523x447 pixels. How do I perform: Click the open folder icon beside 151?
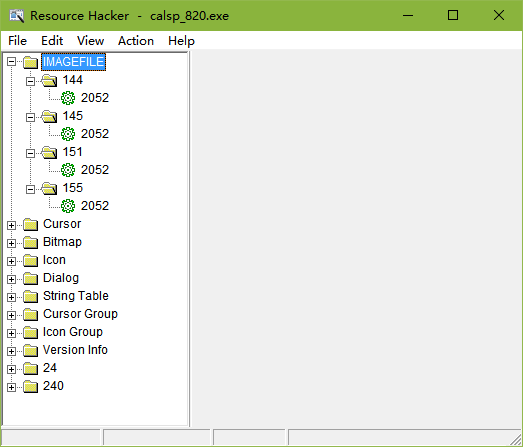49,152
